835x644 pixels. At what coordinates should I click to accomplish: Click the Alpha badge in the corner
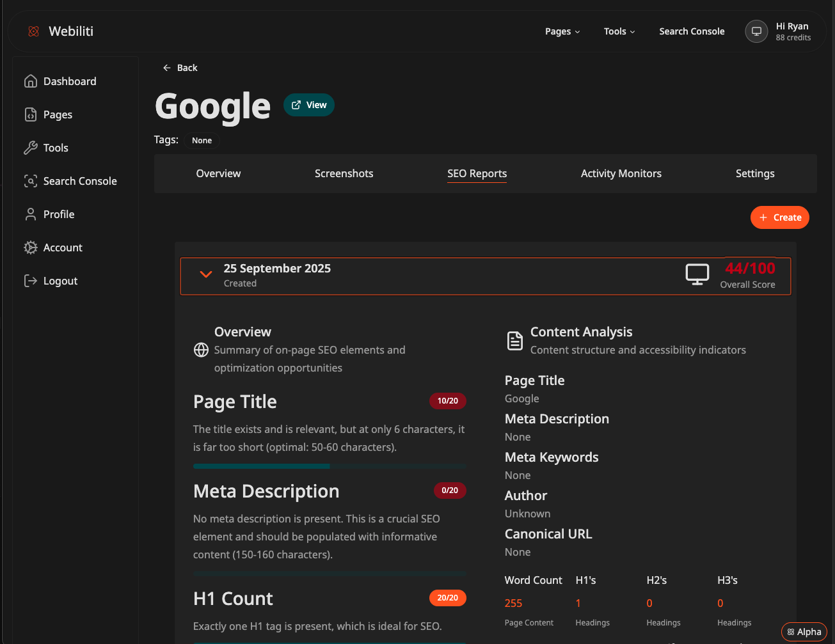(804, 632)
